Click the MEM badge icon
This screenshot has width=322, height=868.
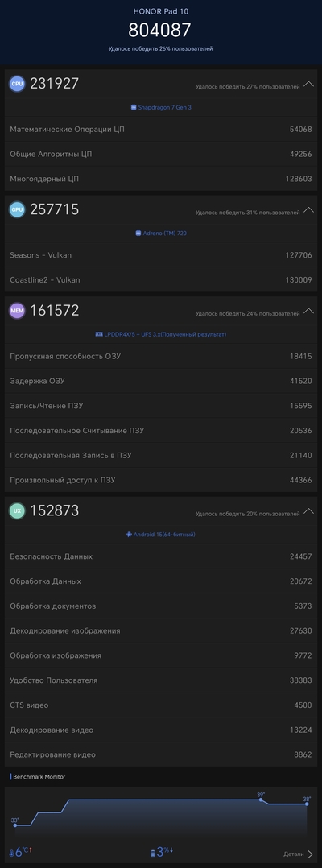(x=17, y=311)
